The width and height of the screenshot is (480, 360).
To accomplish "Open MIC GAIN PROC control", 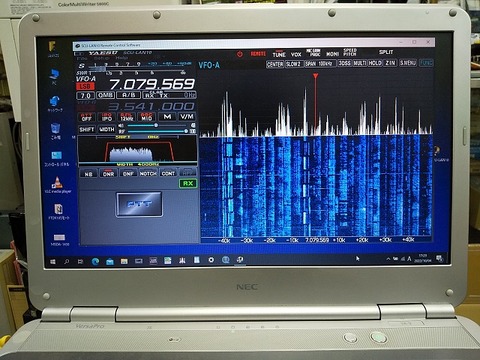I will click(x=313, y=53).
